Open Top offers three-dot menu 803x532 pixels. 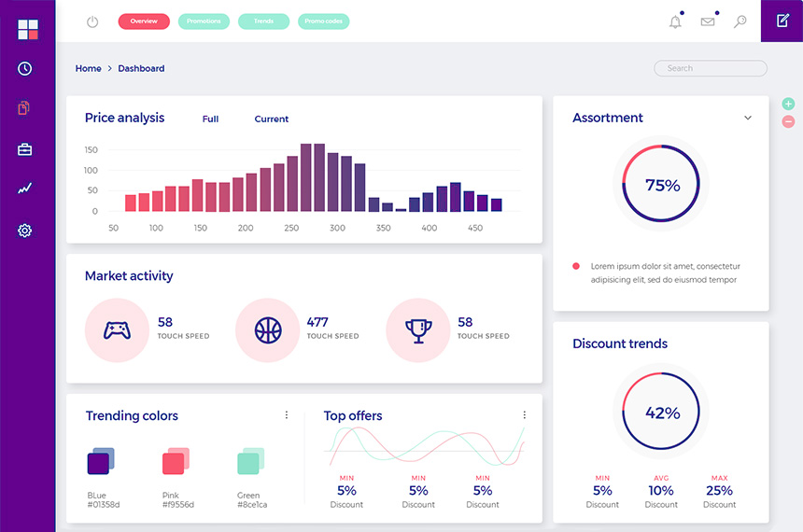point(524,414)
